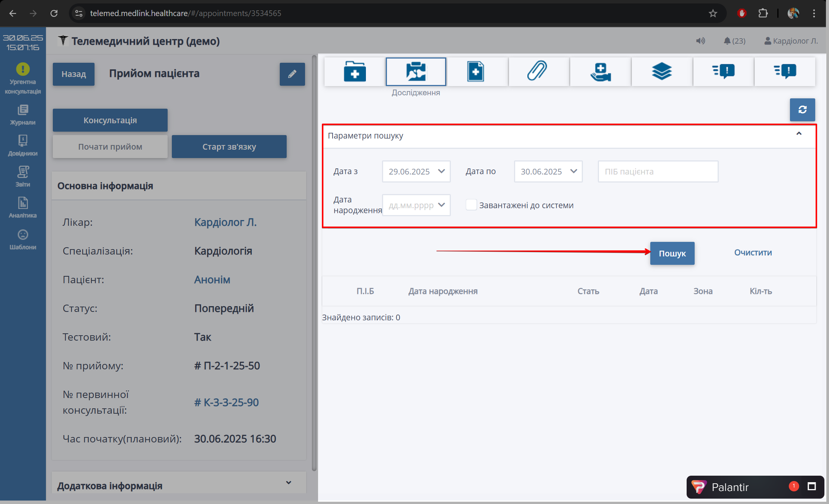Click the paperclip attachments icon

(x=537, y=72)
